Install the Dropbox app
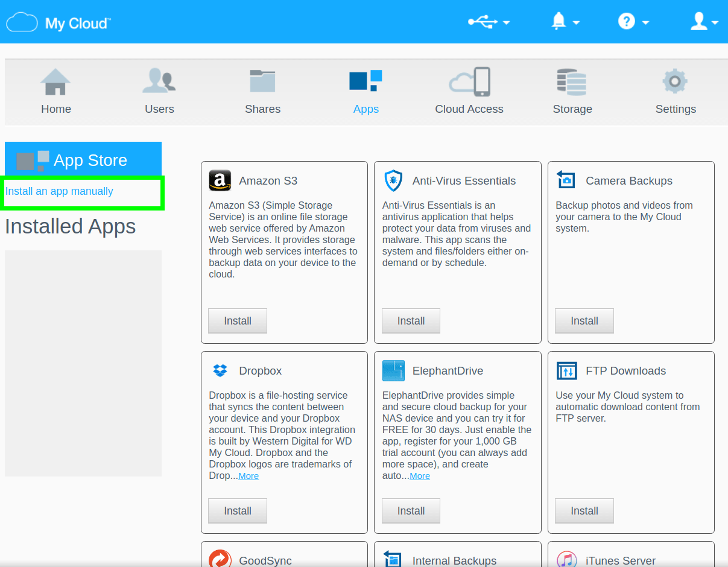 tap(238, 511)
